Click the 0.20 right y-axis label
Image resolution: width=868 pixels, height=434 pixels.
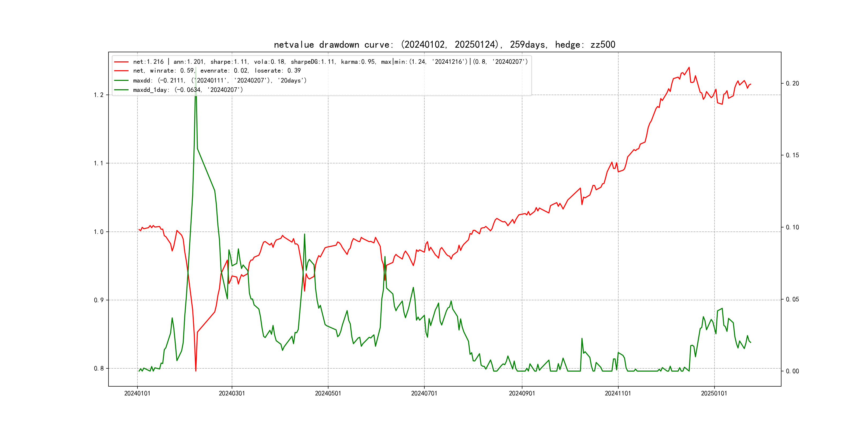click(792, 84)
